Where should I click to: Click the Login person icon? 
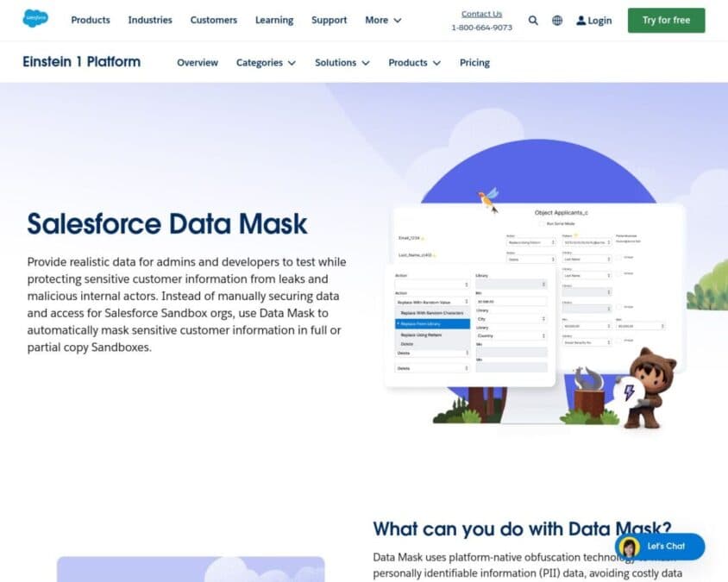point(581,21)
